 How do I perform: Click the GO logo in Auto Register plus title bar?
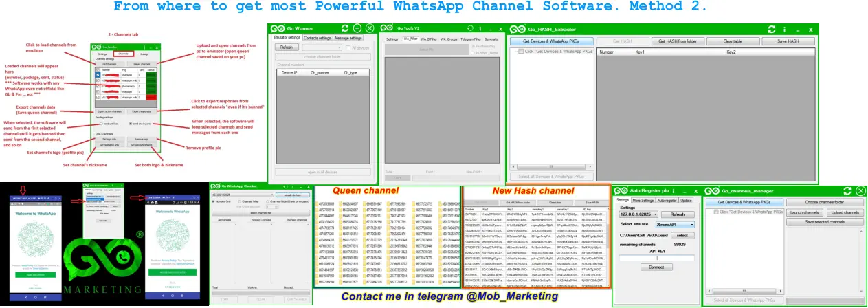(621, 191)
